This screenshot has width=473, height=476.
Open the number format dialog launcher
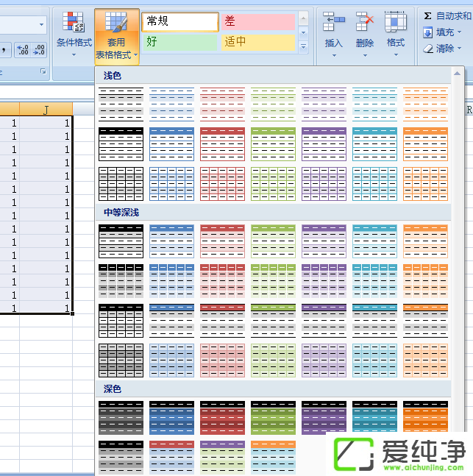[x=43, y=71]
